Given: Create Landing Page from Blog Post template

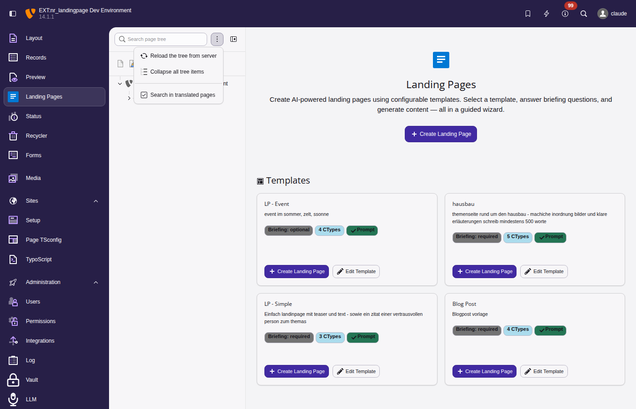Looking at the screenshot, I should click(484, 371).
